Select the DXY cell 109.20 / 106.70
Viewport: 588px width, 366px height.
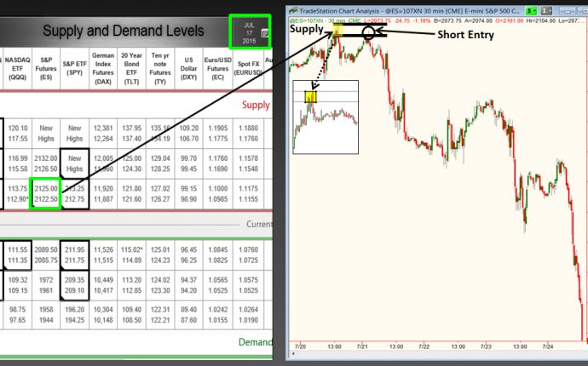point(188,134)
